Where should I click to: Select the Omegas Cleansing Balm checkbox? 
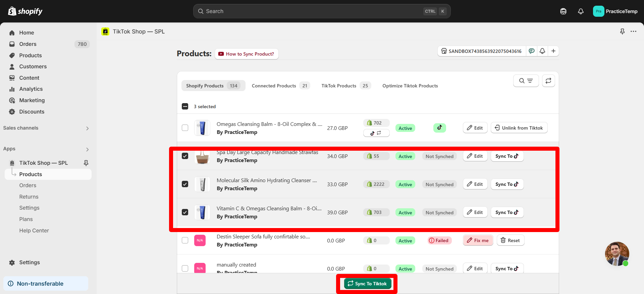[185, 128]
